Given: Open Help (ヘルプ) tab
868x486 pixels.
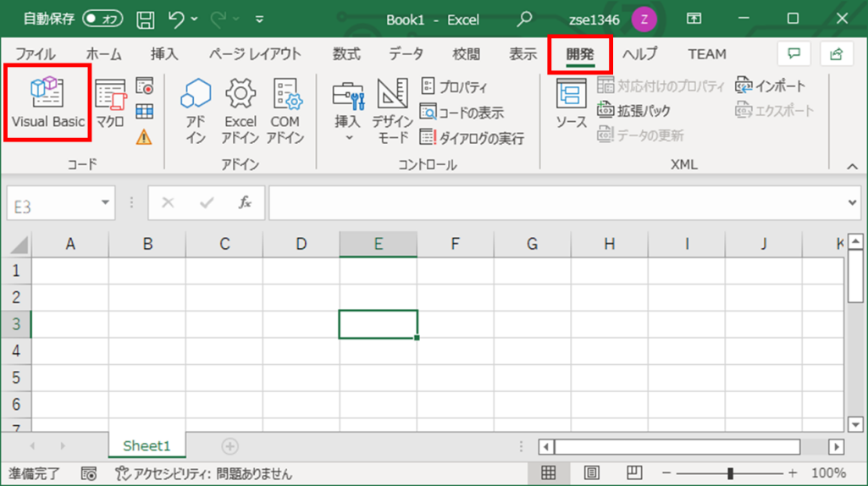Looking at the screenshot, I should 639,54.
